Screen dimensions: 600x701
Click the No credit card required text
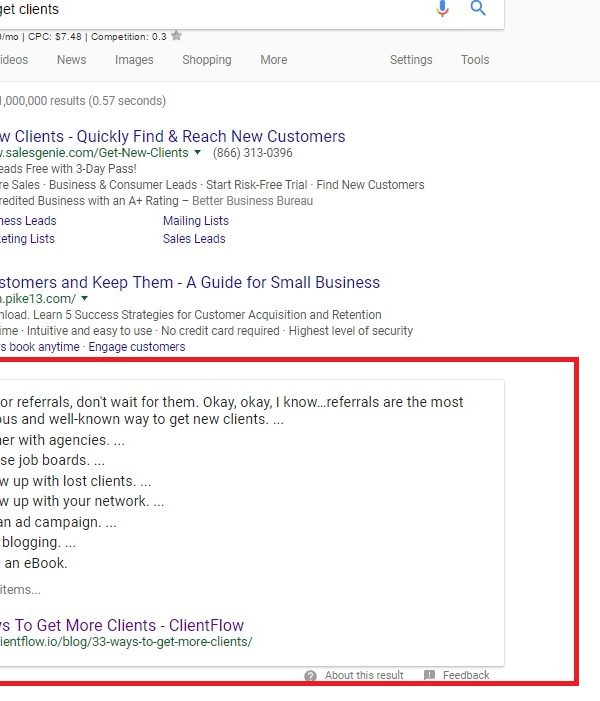pyautogui.click(x=220, y=331)
